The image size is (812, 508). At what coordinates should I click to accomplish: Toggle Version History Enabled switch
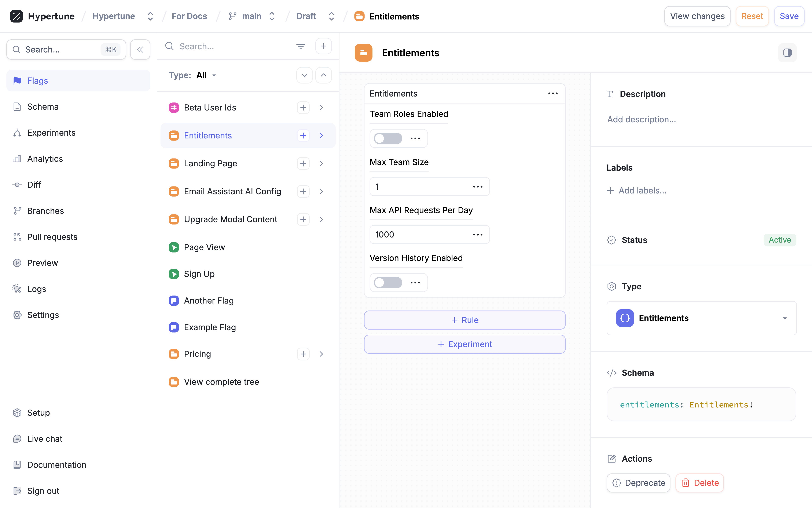point(388,283)
